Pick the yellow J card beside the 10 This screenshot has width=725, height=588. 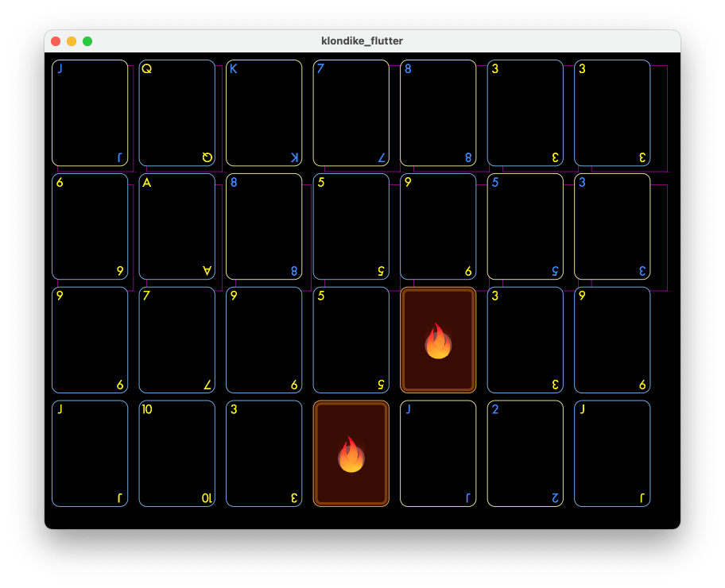pos(90,454)
